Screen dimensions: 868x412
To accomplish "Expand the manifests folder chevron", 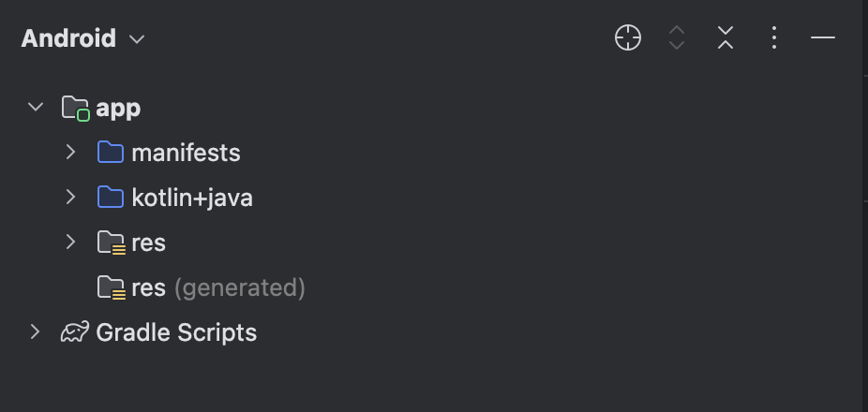I will (x=70, y=152).
